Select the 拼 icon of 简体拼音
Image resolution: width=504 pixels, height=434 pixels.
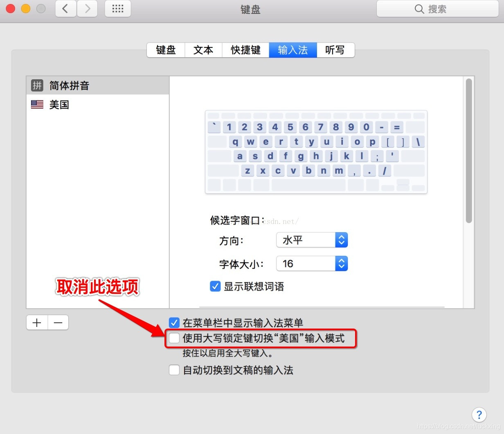(37, 85)
